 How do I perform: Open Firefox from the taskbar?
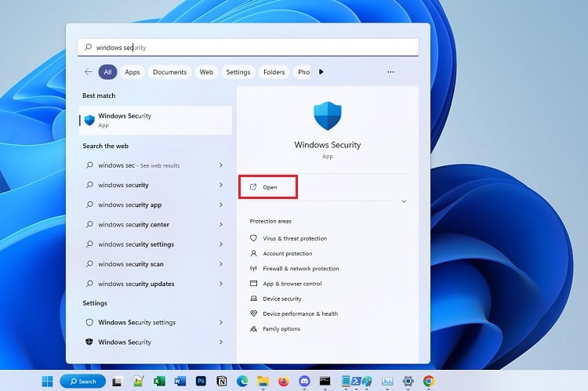pyautogui.click(x=284, y=382)
